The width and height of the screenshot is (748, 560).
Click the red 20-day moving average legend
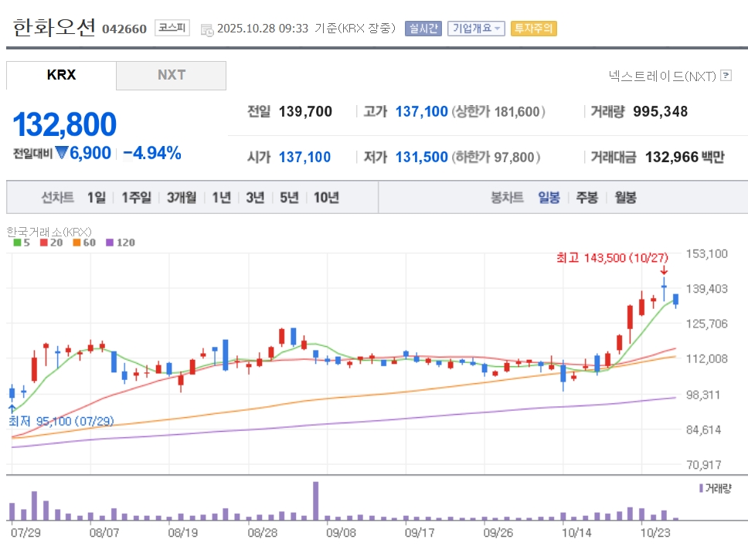51,243
